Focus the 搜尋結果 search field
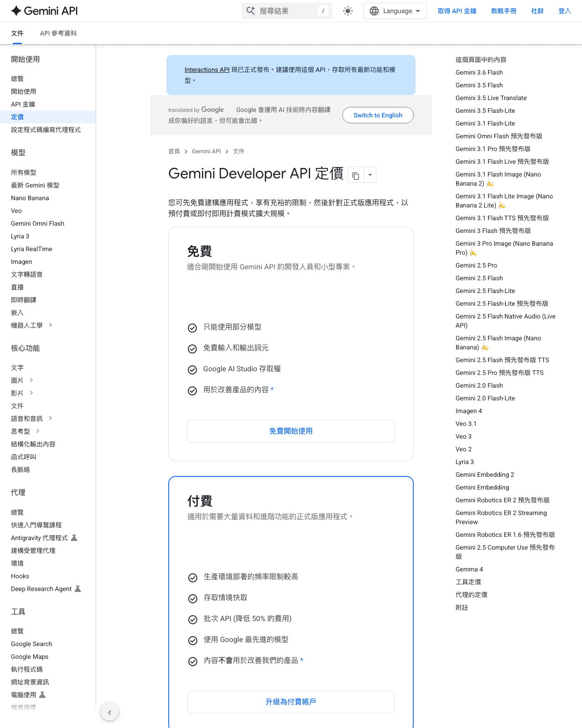The width and height of the screenshot is (582, 728). [286, 11]
